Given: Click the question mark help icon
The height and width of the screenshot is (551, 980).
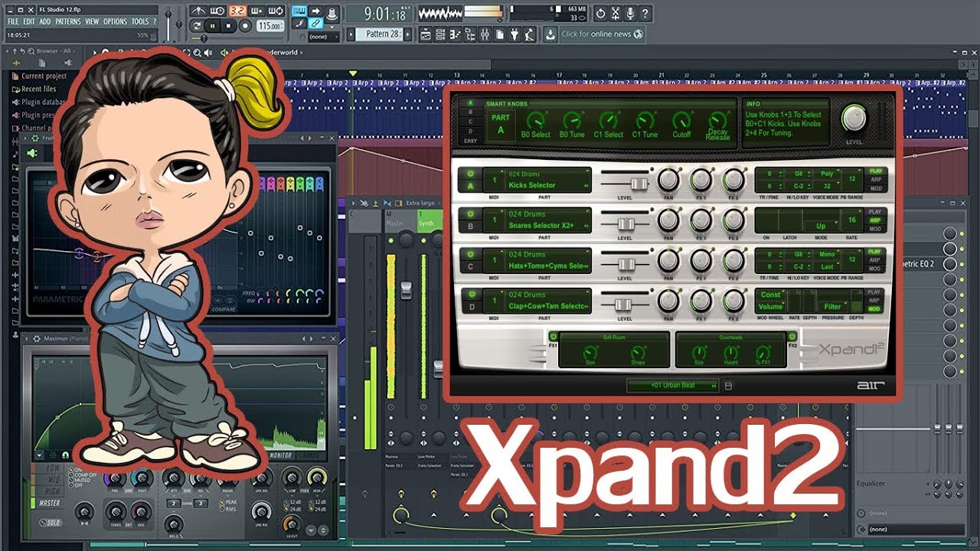Looking at the screenshot, I should pyautogui.click(x=645, y=14).
